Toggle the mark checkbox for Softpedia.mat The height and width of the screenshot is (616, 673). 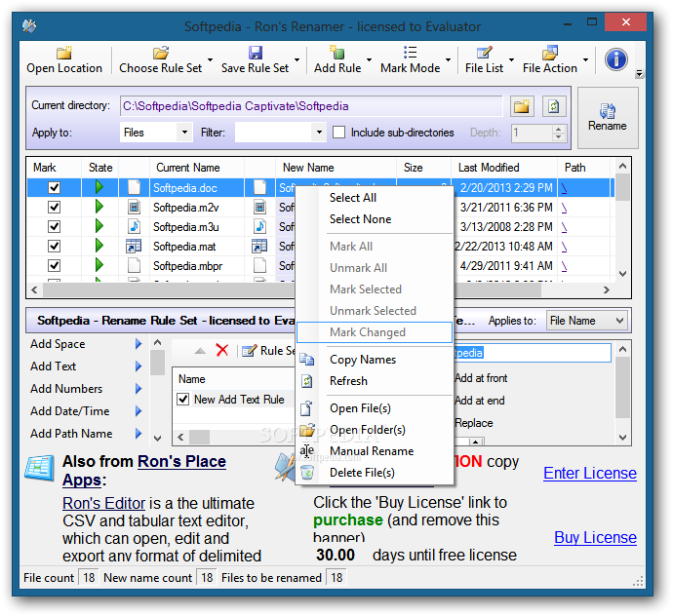[54, 247]
